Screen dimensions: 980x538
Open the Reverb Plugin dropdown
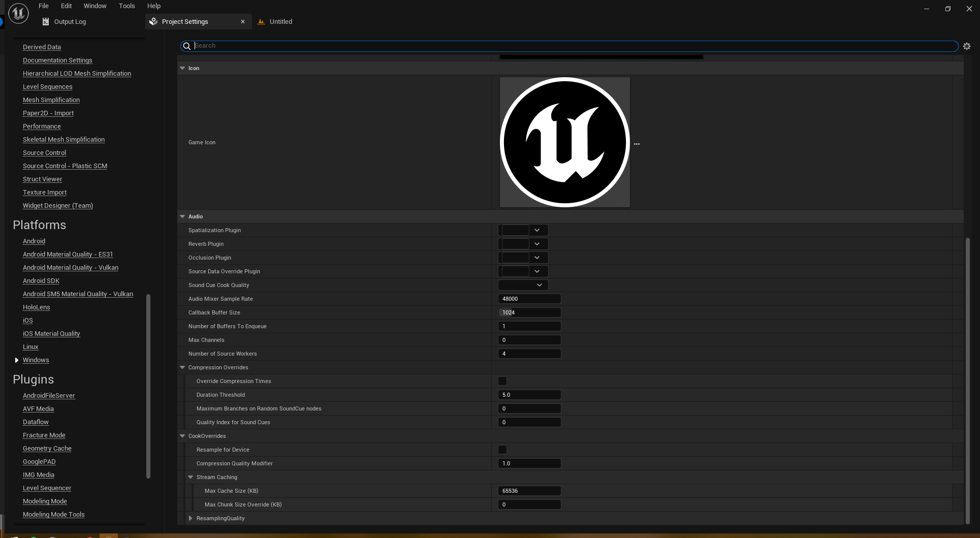(523, 244)
